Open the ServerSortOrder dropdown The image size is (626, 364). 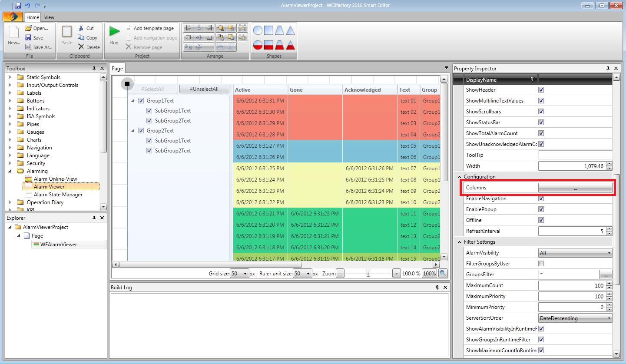pyautogui.click(x=575, y=318)
